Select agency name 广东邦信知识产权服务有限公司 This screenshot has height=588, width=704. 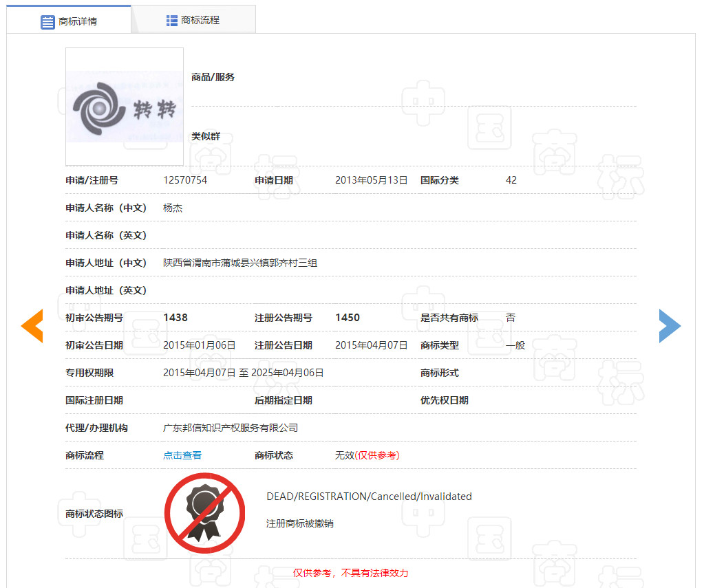(x=231, y=428)
